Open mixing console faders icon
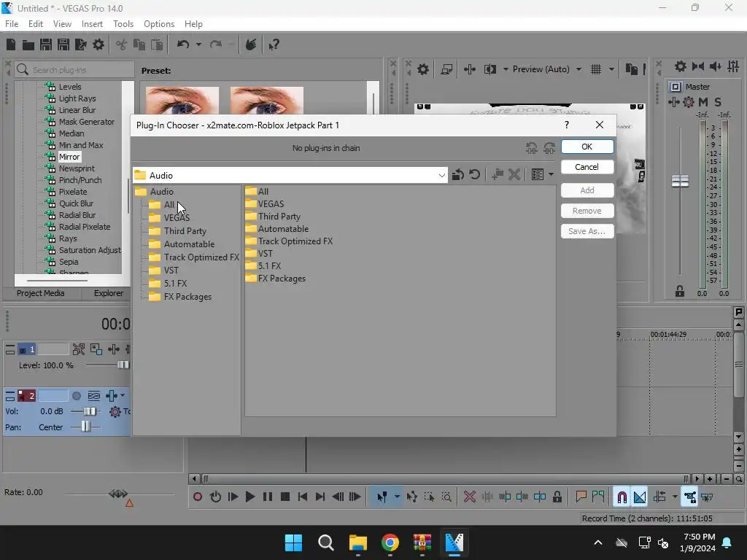747x560 pixels. 733,66
